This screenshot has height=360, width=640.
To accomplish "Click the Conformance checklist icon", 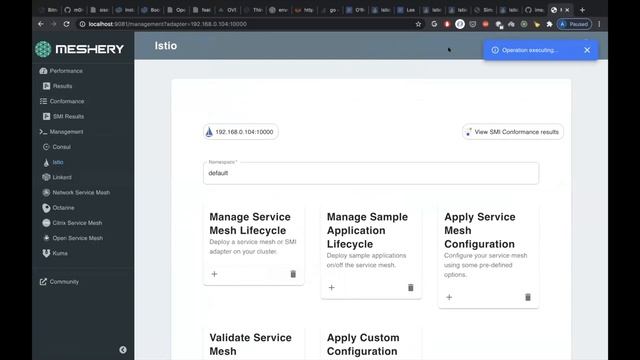I will (x=43, y=101).
